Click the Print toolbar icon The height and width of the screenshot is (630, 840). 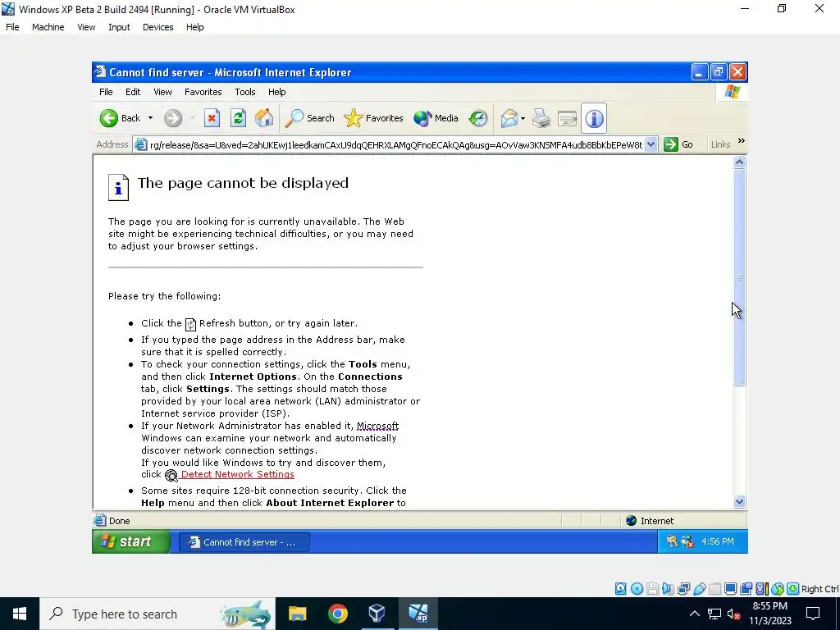pyautogui.click(x=541, y=118)
